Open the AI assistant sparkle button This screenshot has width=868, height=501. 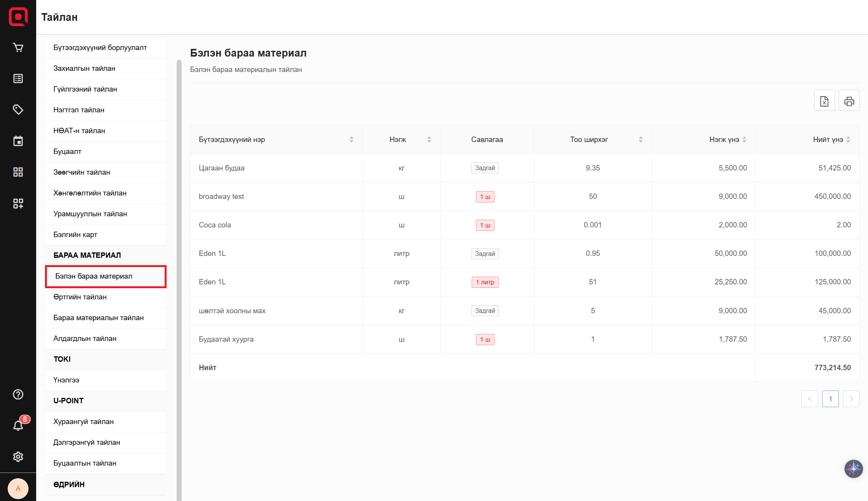(x=853, y=469)
